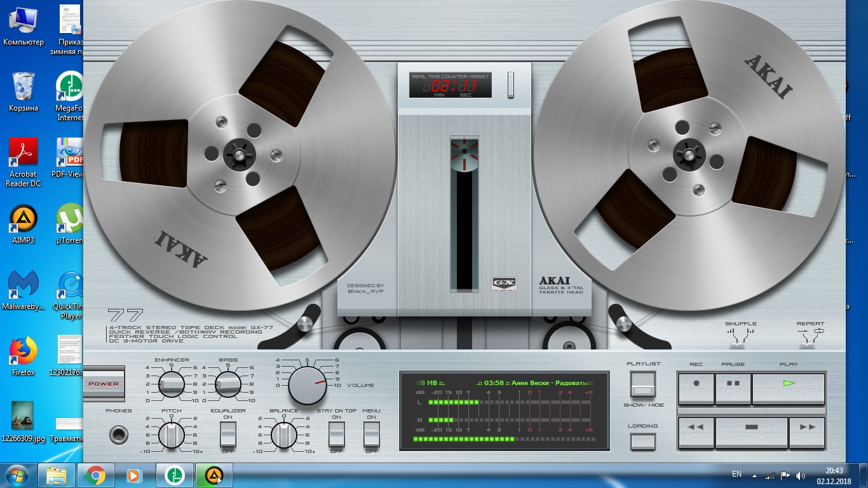Click the track title 'Анне Вески - Радоваться'

pyautogui.click(x=552, y=383)
